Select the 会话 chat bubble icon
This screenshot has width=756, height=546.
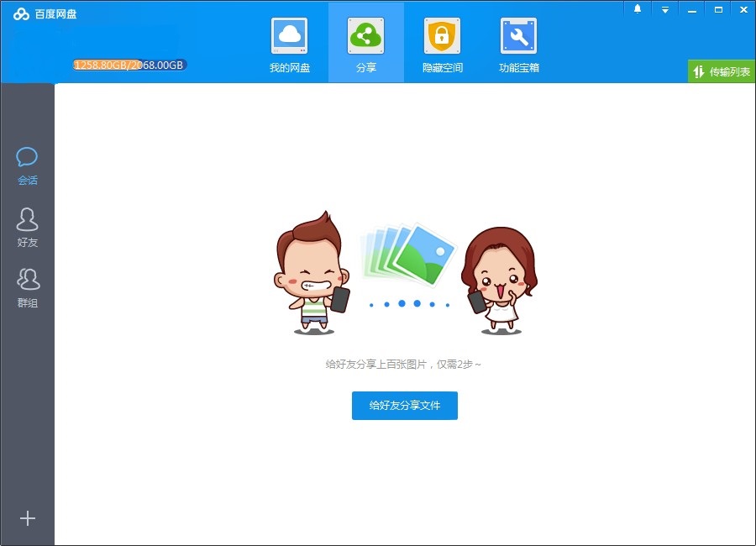pos(27,156)
